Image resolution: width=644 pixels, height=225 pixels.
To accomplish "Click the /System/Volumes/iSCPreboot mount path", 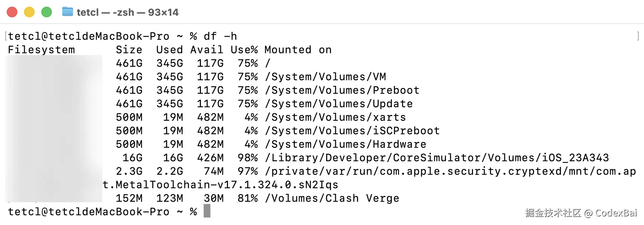I will pyautogui.click(x=352, y=131).
